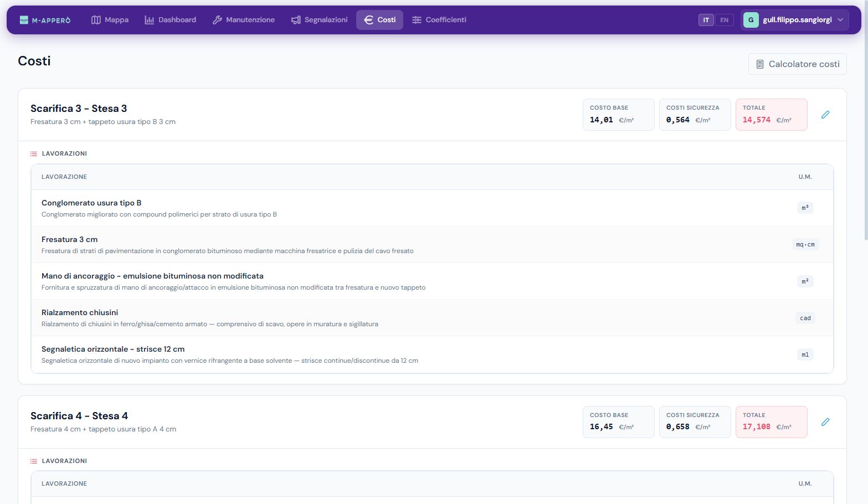Click the map icon beside Mappa
This screenshot has width=868, height=504.
tap(96, 20)
